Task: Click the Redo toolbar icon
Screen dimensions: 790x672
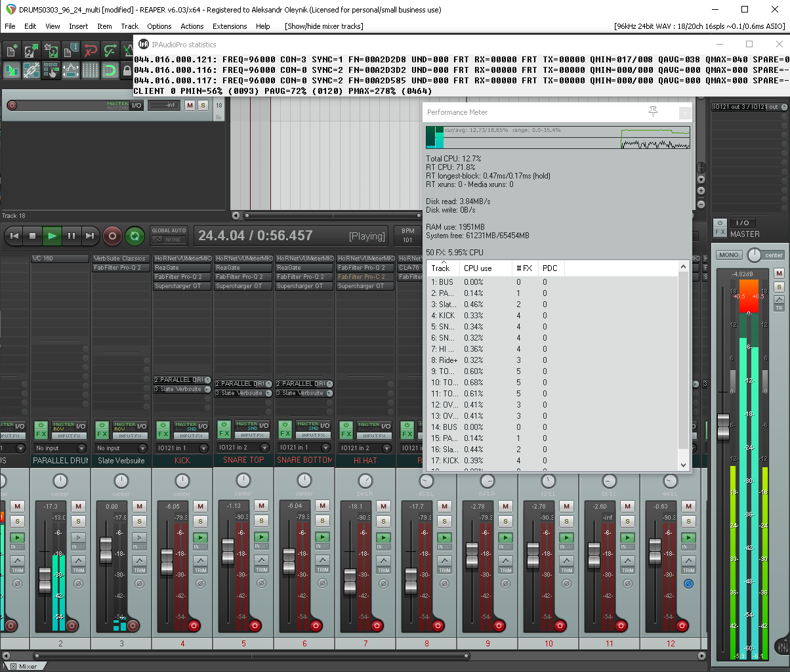Action: [x=110, y=51]
